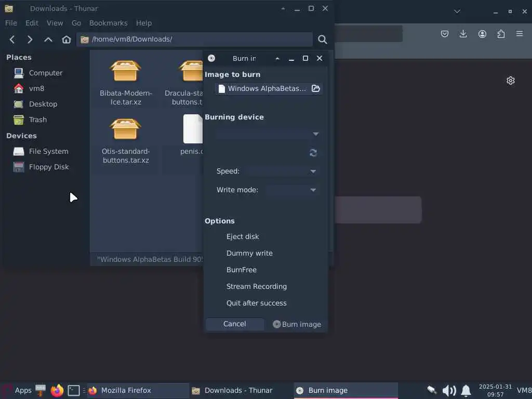Open vm8 home in sidebar

click(36, 88)
